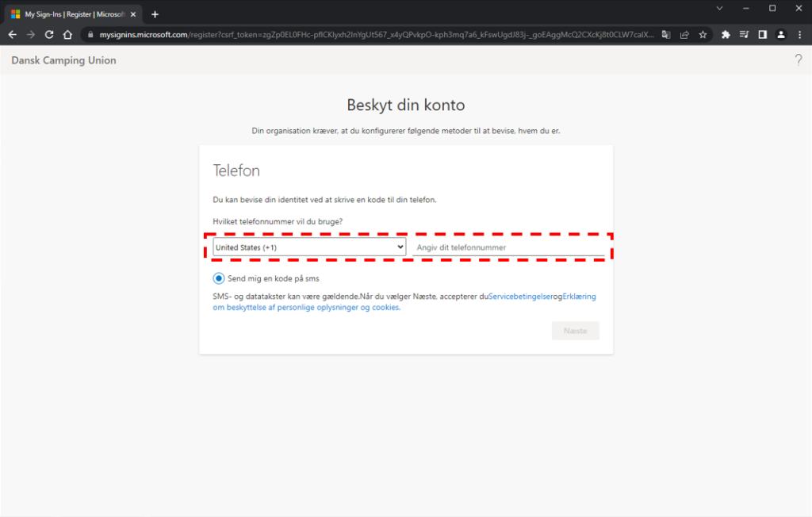Bookmark this page with the star icon
The image size is (812, 517).
pyautogui.click(x=703, y=35)
